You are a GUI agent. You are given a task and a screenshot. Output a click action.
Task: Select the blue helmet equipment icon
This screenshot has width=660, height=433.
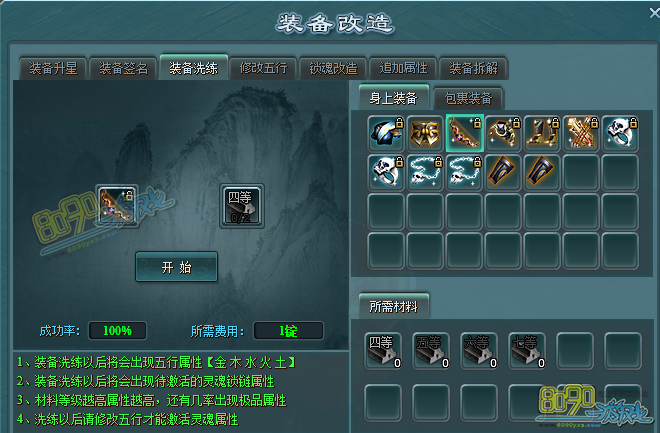pos(386,133)
